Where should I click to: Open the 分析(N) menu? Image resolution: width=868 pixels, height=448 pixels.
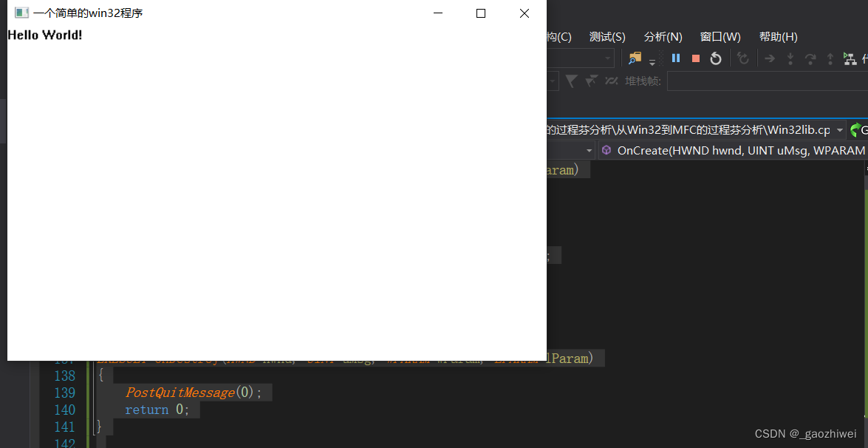[x=663, y=36]
